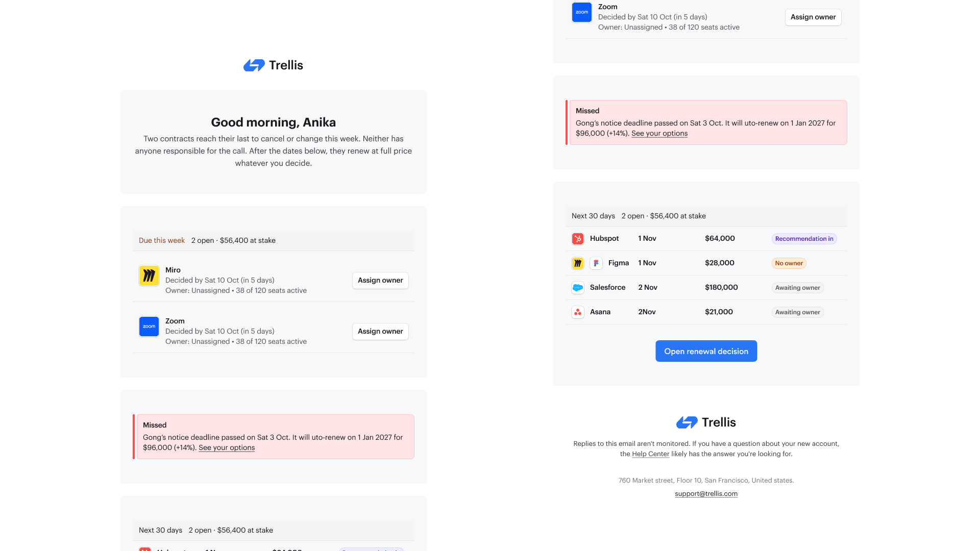Click the Salesforce name in the table
980x551 pixels.
(x=607, y=287)
